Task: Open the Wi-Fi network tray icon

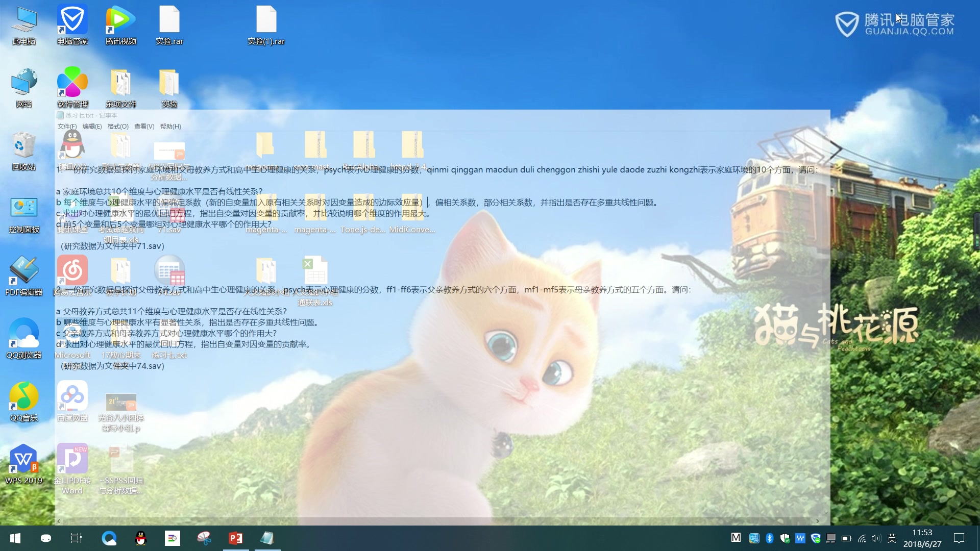Action: click(862, 538)
